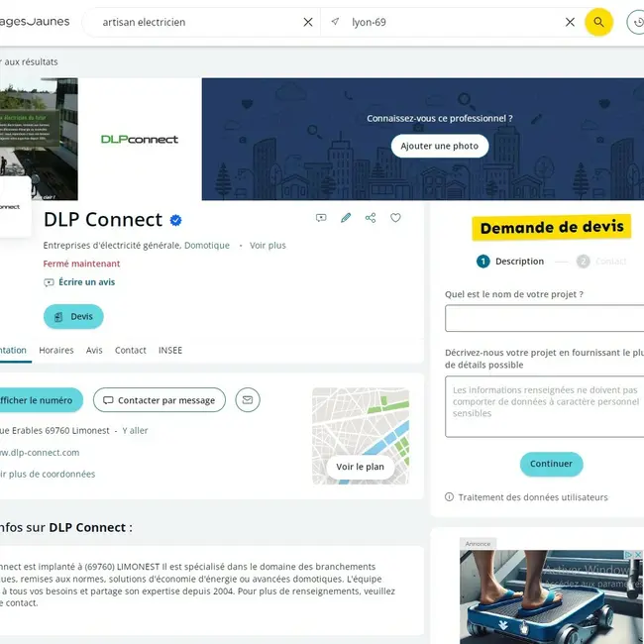Expand categories with 'Voir plus'
This screenshot has width=644, height=644.
click(268, 245)
